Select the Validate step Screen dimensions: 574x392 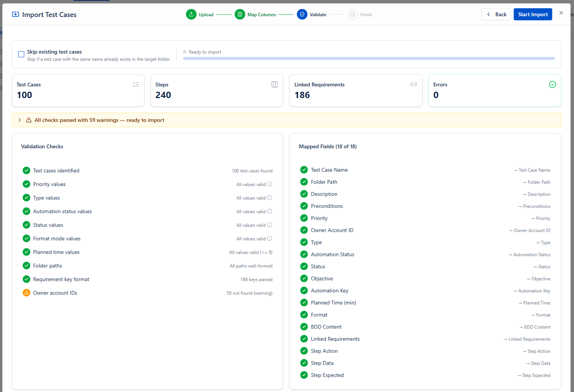pos(302,14)
